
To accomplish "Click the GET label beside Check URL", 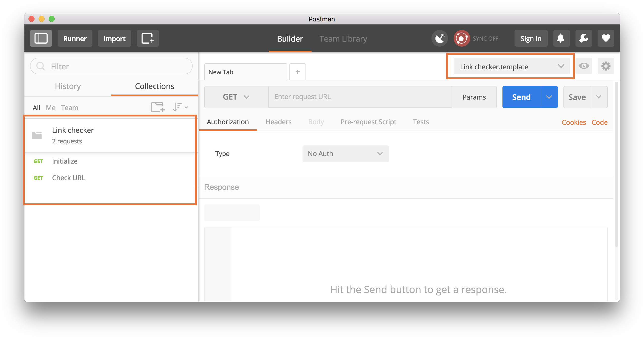I will (x=38, y=178).
